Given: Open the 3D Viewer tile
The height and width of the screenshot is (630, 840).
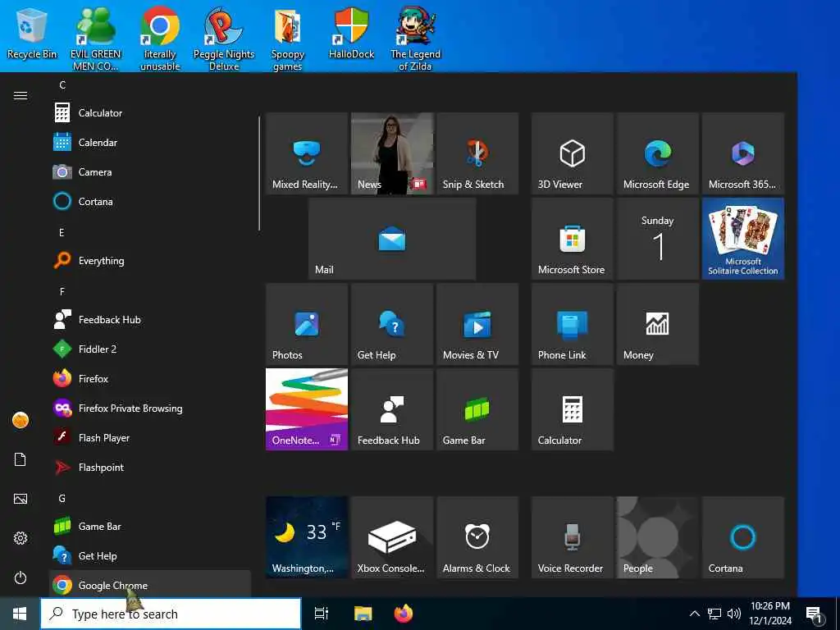Looking at the screenshot, I should tap(572, 153).
